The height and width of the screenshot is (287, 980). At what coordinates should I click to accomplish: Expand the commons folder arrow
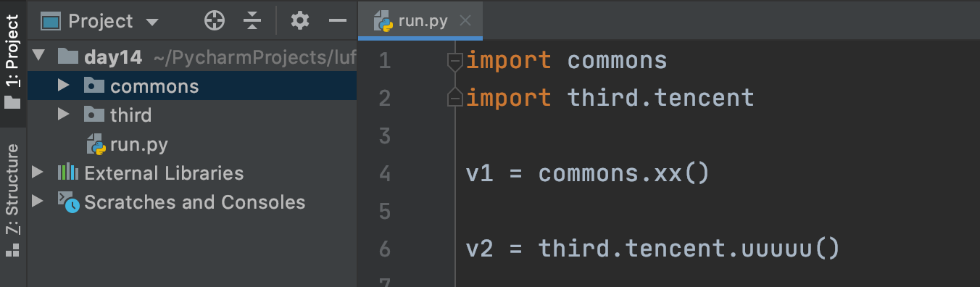coord(63,86)
